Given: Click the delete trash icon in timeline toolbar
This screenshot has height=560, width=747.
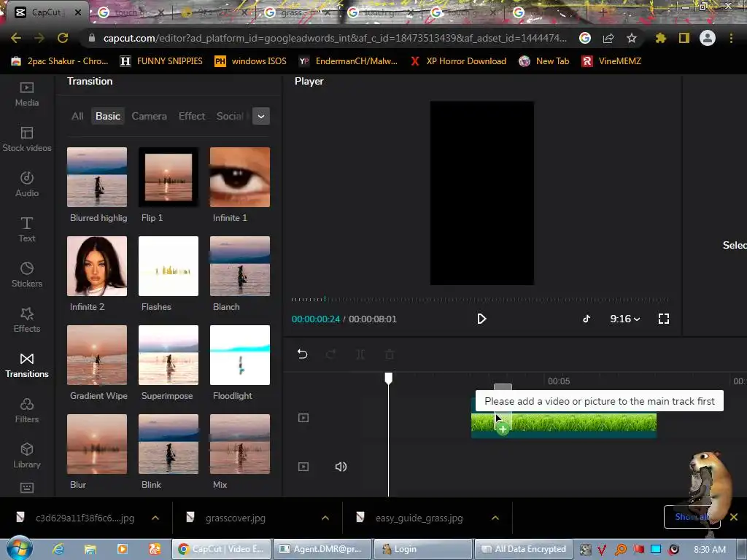Looking at the screenshot, I should 390,354.
